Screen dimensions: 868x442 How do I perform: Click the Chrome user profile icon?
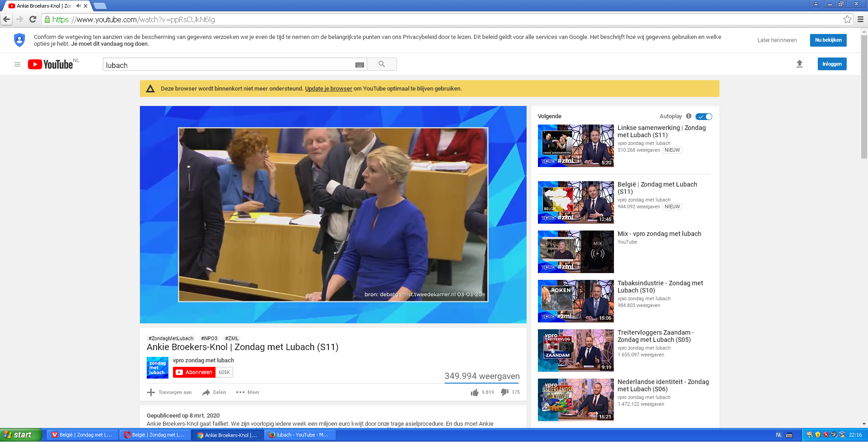816,4
